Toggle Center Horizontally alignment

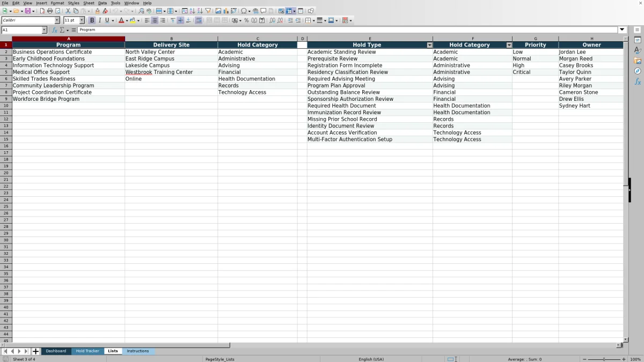pos(155,20)
